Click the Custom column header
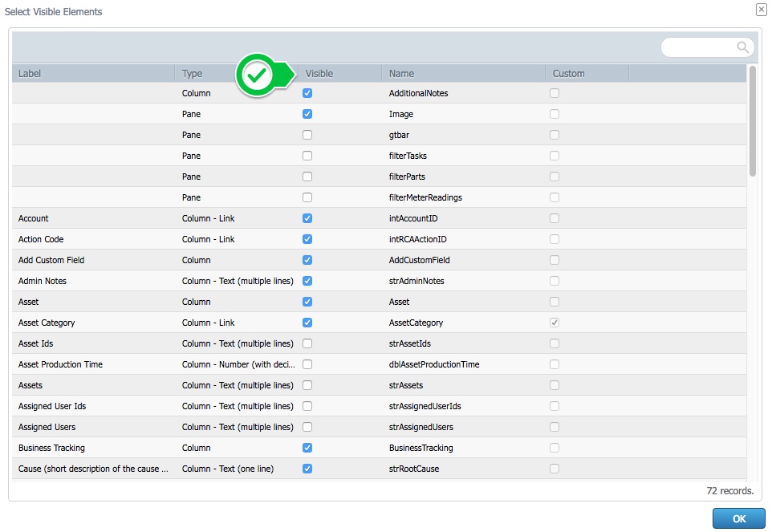The image size is (772, 532). coord(587,73)
